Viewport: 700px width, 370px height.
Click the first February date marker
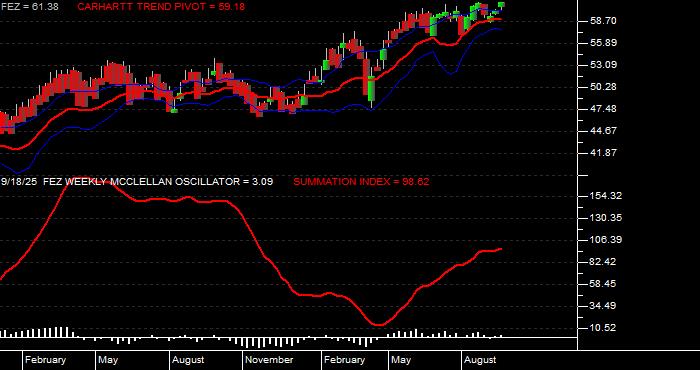(x=46, y=360)
